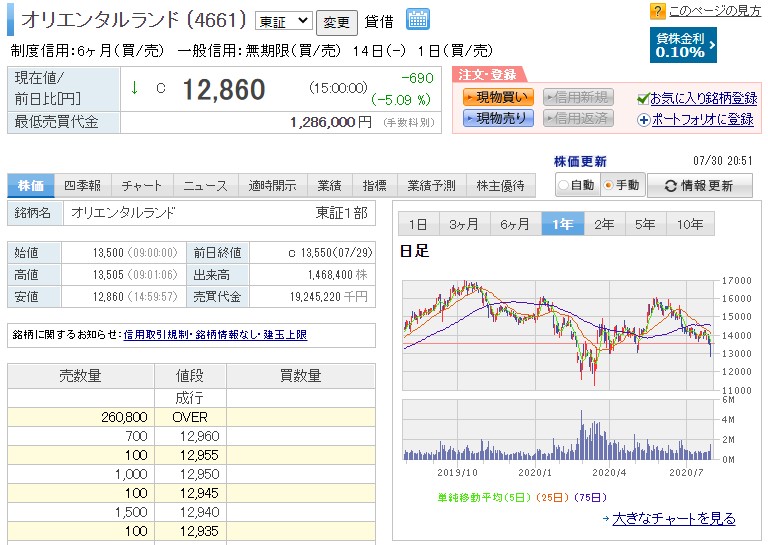This screenshot has height=545, width=768.
Task: Switch to the 株価 tab
Action: pos(31,186)
